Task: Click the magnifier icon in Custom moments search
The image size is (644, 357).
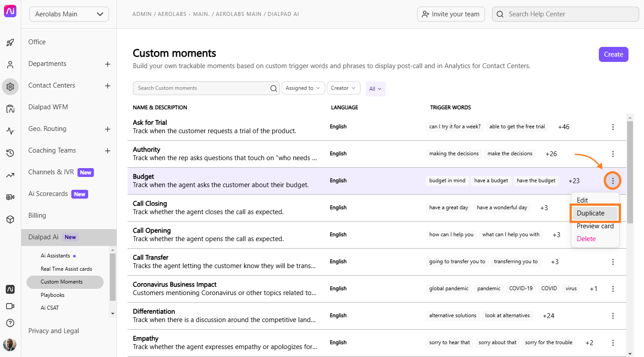Action: click(274, 88)
